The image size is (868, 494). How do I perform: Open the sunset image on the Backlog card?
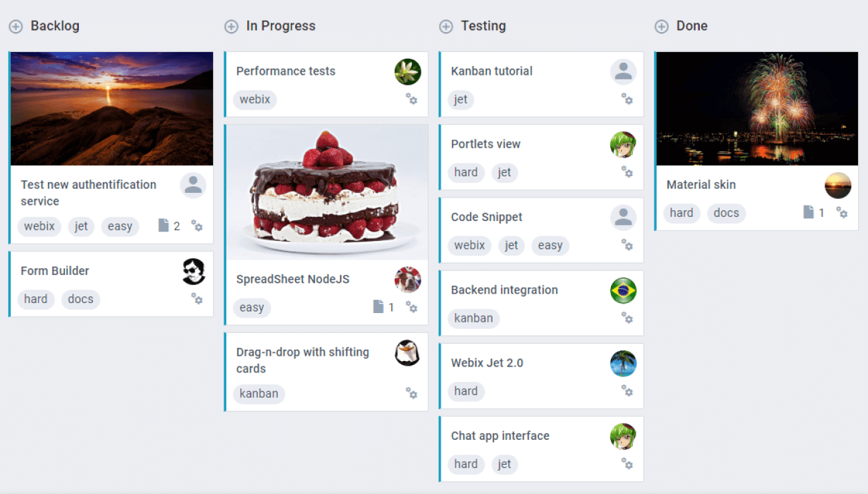112,109
